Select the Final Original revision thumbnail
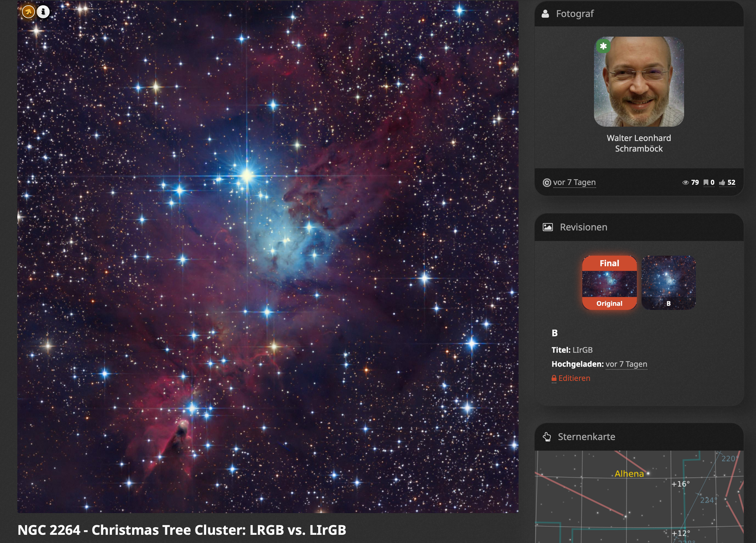The height and width of the screenshot is (543, 756). 609,283
